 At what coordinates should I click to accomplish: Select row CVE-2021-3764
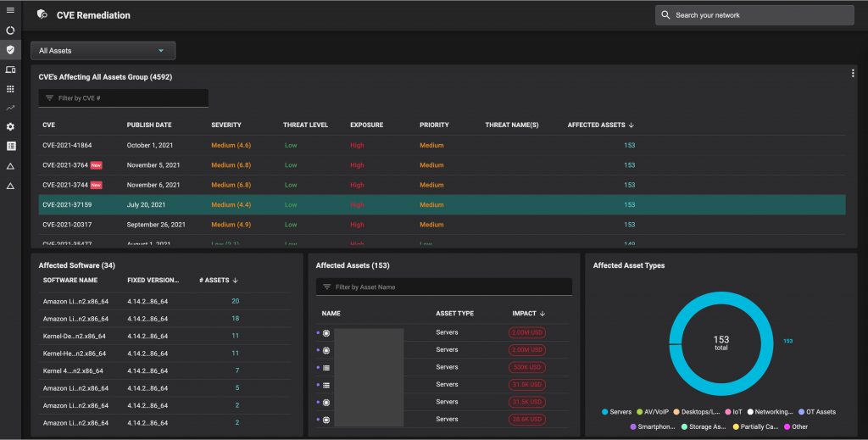pyautogui.click(x=442, y=165)
